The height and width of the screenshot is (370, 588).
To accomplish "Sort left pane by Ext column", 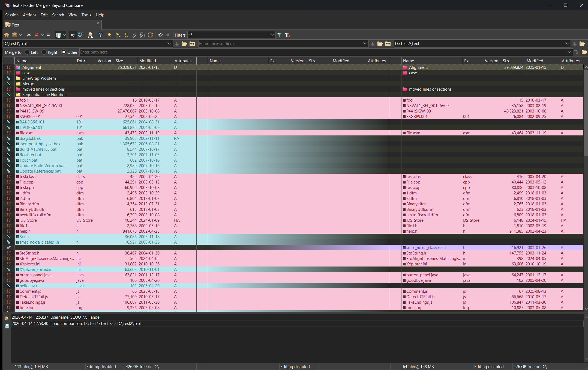I will click(85, 61).
